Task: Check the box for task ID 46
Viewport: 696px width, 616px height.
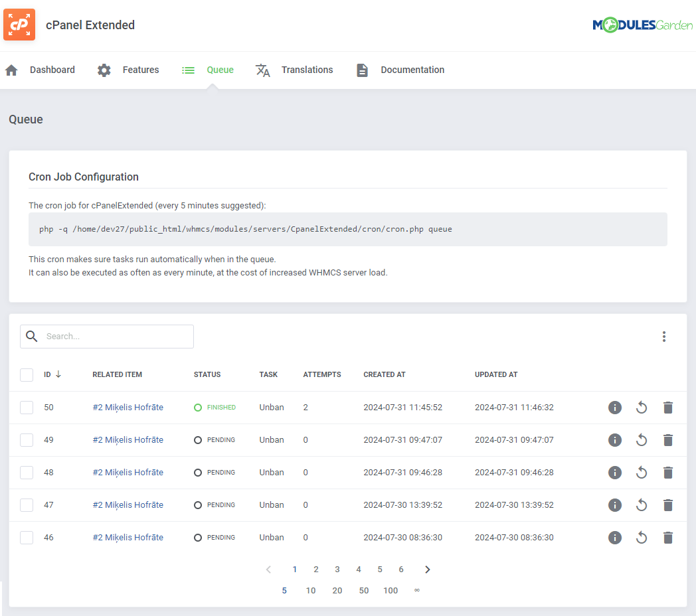Action: pos(27,538)
